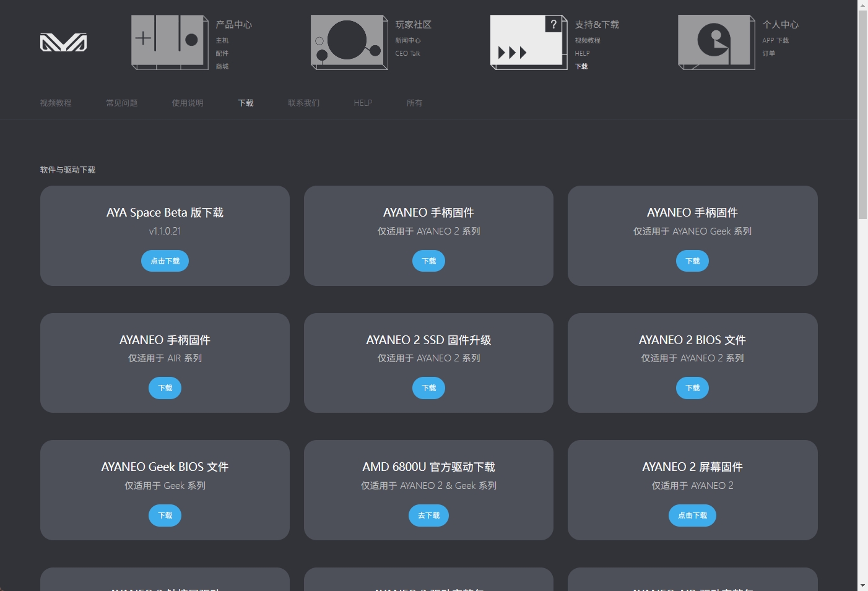Click 仅适用于 AYANEO Geek 系列 text
The width and height of the screenshot is (868, 591).
click(x=692, y=231)
